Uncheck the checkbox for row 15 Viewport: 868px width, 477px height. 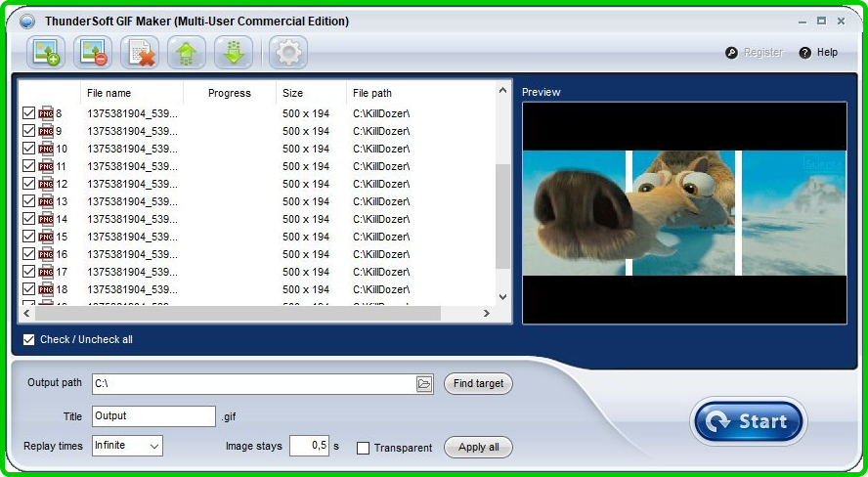(28, 237)
